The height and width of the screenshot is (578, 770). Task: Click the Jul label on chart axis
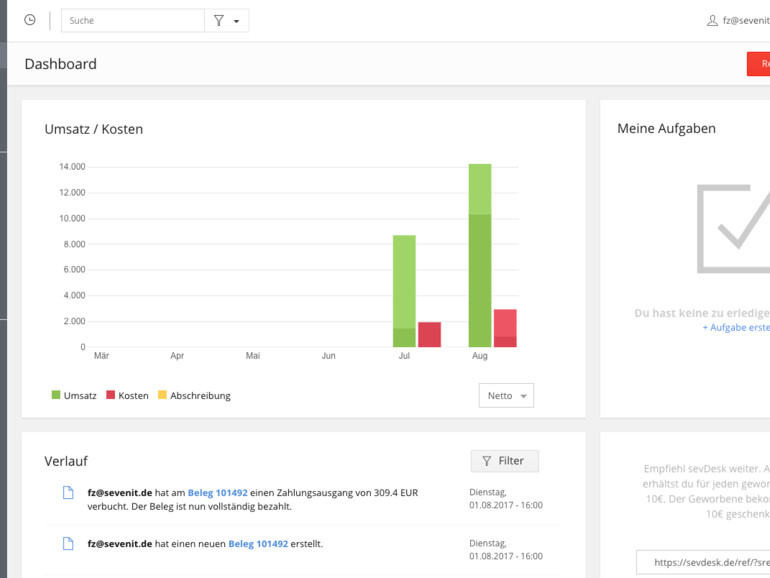tap(404, 356)
